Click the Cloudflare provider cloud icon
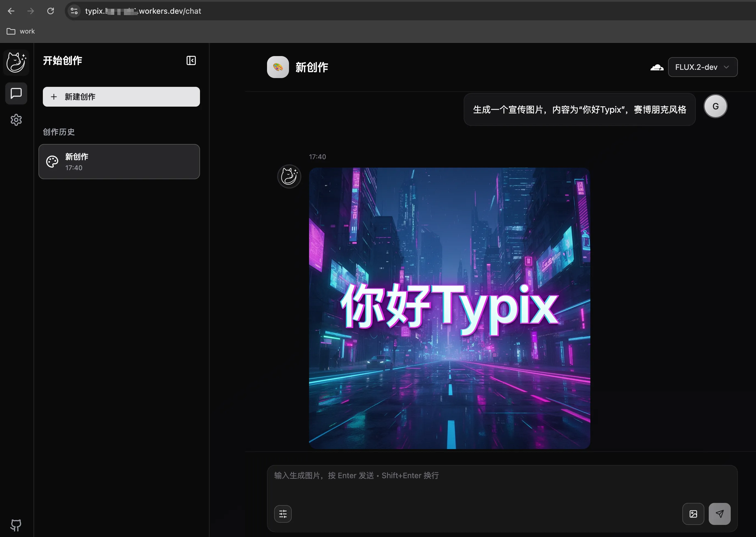 [657, 67]
